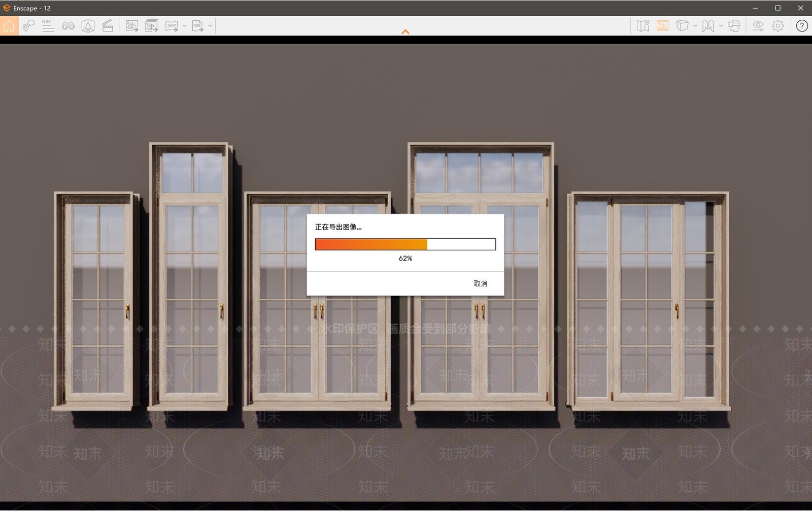This screenshot has width=812, height=511.
Task: Open the video editor clapperboard icon
Action: 108,25
